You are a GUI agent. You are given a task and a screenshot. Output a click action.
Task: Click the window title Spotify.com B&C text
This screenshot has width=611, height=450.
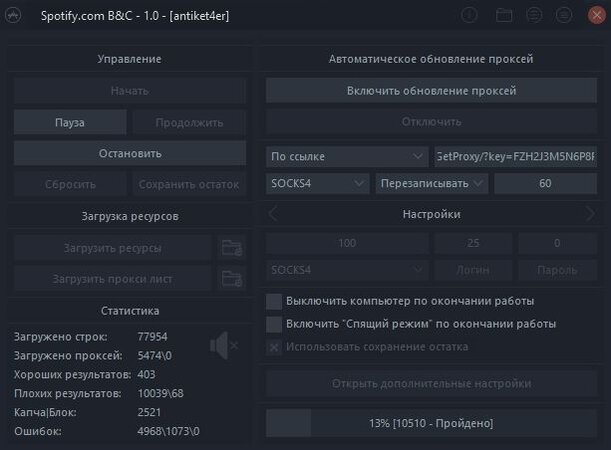pos(135,16)
